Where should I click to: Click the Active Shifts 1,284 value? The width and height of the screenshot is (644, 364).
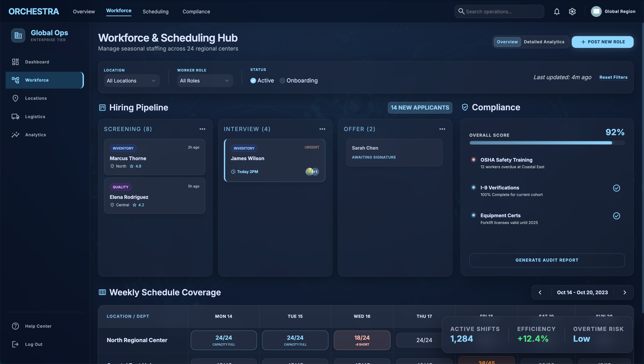[462, 339]
